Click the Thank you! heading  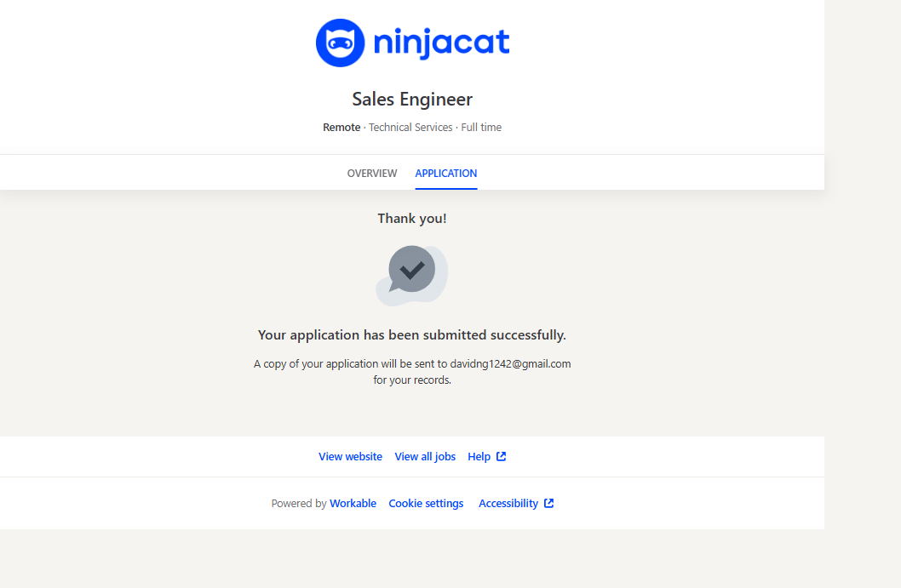[x=412, y=219]
